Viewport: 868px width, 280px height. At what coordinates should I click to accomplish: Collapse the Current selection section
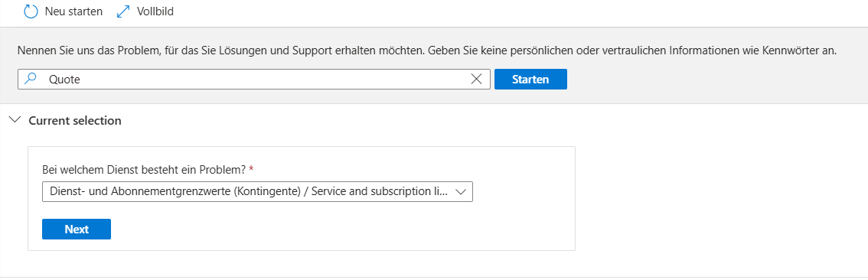pos(15,119)
